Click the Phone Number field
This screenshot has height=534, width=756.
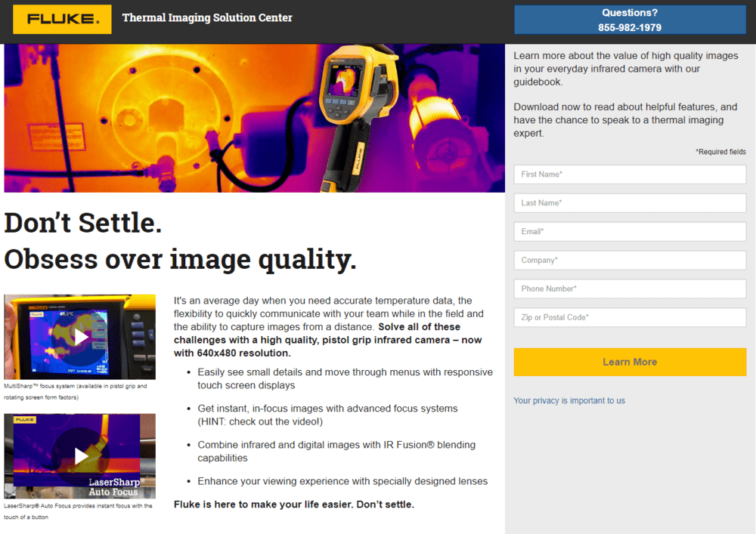(x=630, y=289)
